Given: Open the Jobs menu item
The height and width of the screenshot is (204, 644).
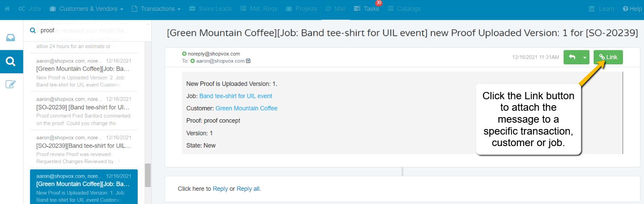Looking at the screenshot, I should (30, 9).
